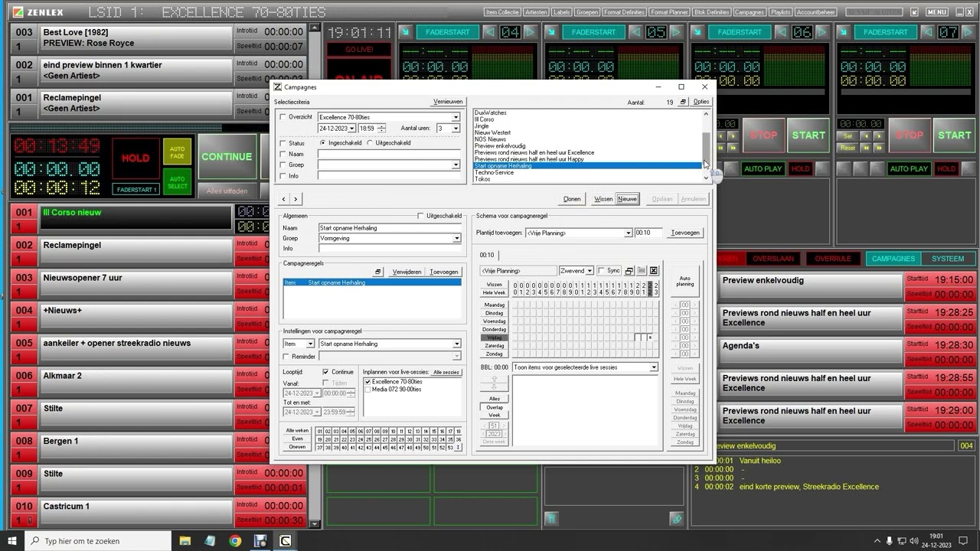Click the Windows Start button
The height and width of the screenshot is (551, 980).
point(13,541)
